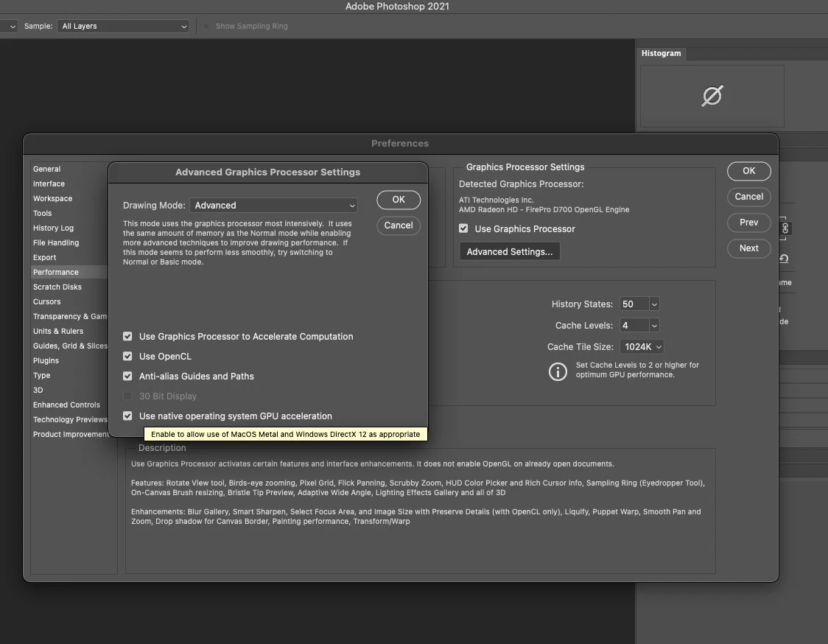The image size is (828, 644).
Task: Click the Histogram preview area
Action: 712,96
